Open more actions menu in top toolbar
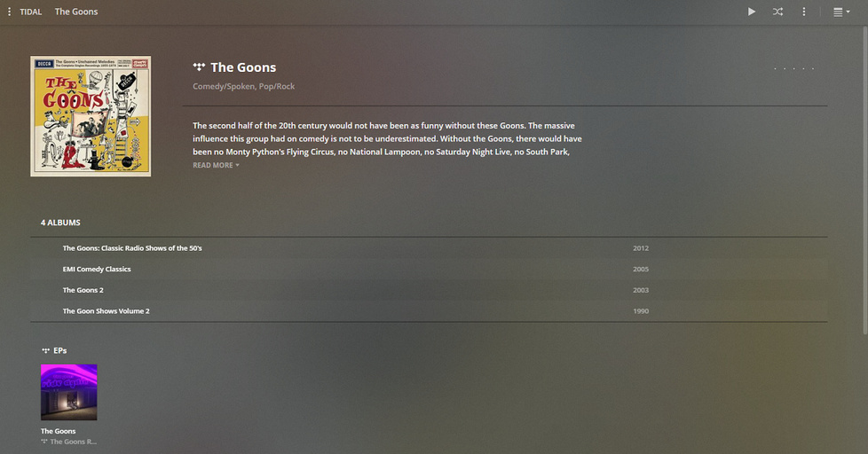The height and width of the screenshot is (454, 868). [804, 12]
